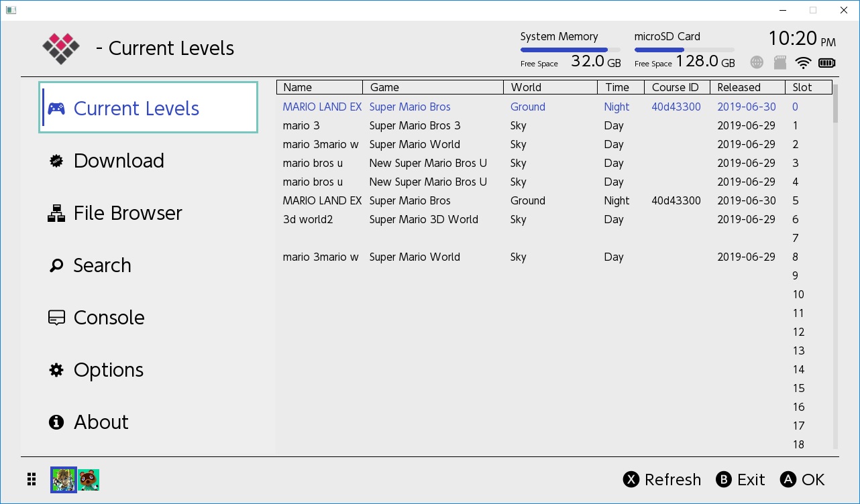
Task: Click the blue Course ID 40d43300
Action: pos(676,107)
